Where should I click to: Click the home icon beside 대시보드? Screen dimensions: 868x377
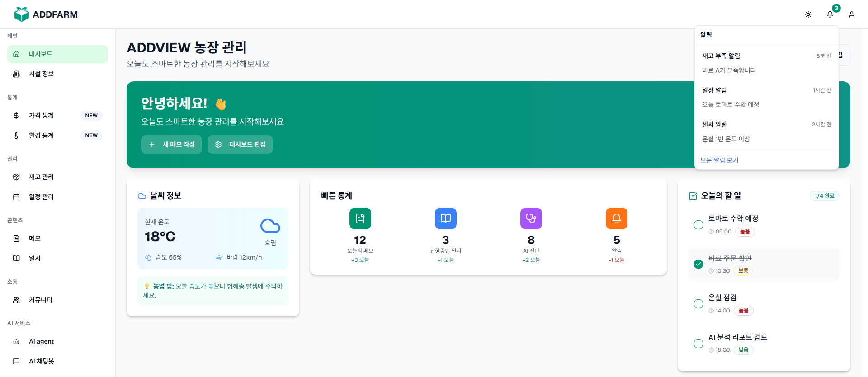click(x=16, y=54)
